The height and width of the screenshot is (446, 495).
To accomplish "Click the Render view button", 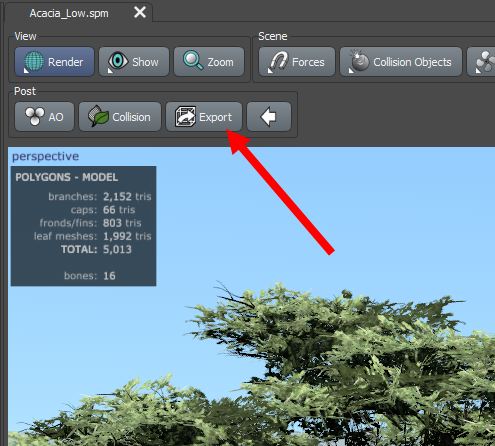I will (55, 62).
